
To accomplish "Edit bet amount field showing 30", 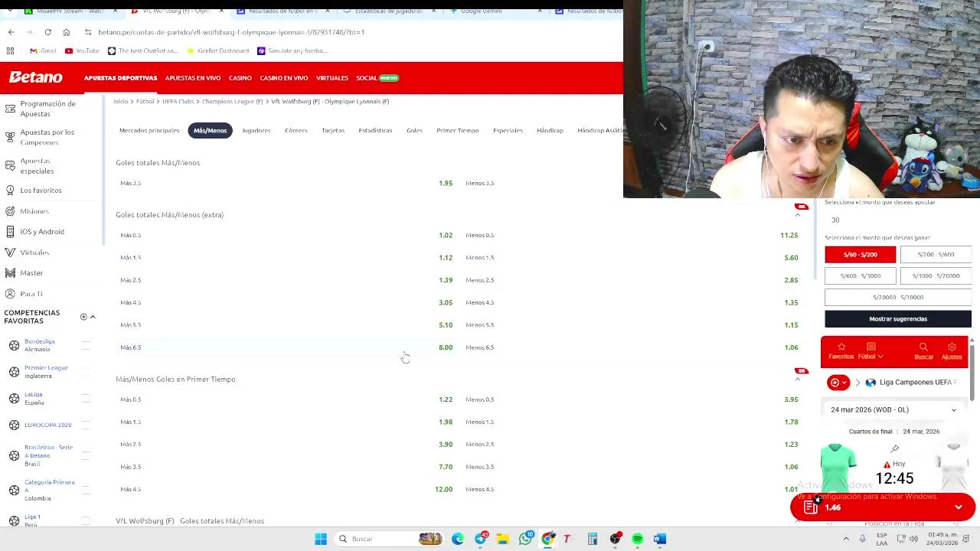I will 898,220.
